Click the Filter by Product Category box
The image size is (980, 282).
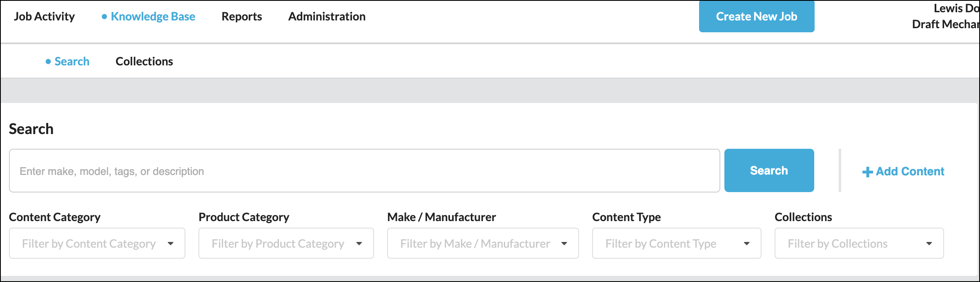(x=278, y=244)
